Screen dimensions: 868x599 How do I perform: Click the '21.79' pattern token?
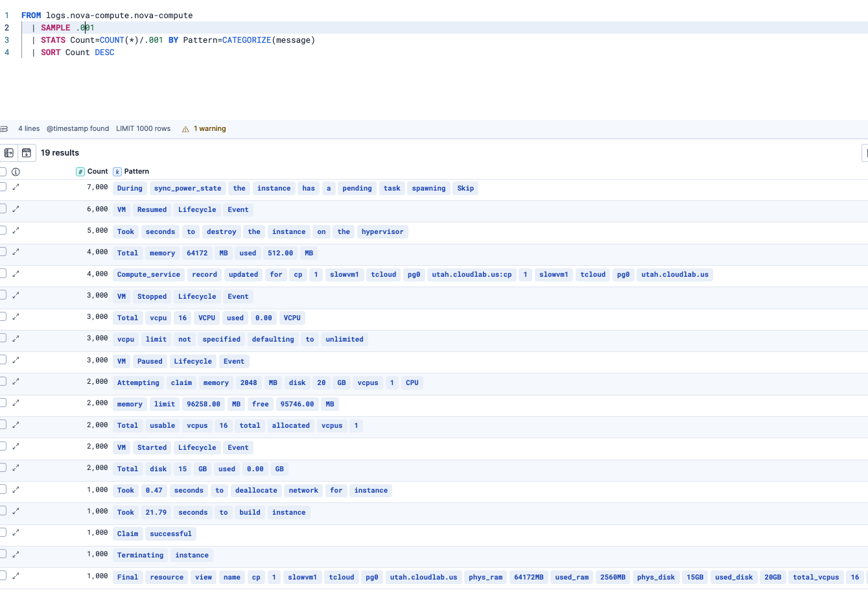156,513
